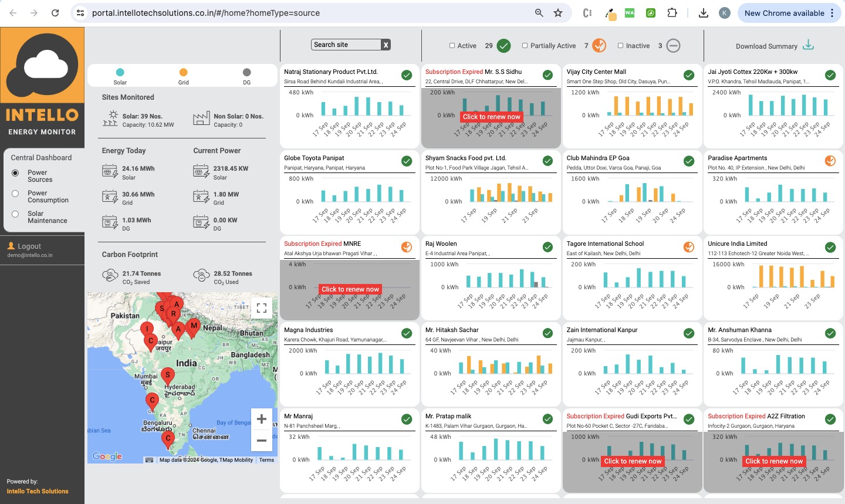Open the browser Extensions puzzle dropdown
This screenshot has height=504, width=845.
672,12
